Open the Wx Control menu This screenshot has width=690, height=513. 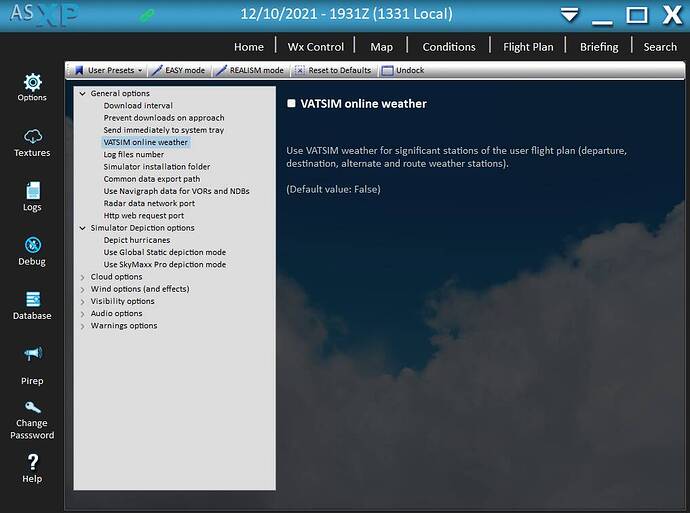pyautogui.click(x=315, y=46)
